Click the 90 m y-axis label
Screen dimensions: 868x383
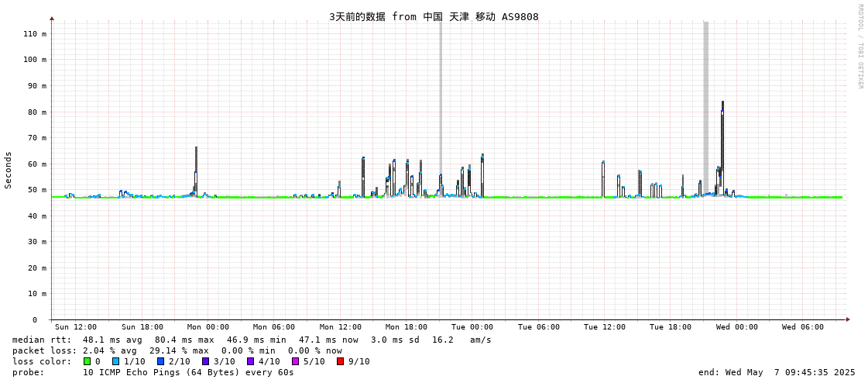38,86
